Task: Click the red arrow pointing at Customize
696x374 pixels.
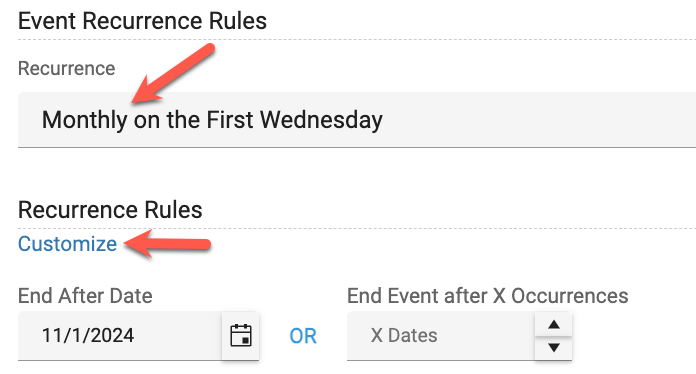Action: (167, 244)
